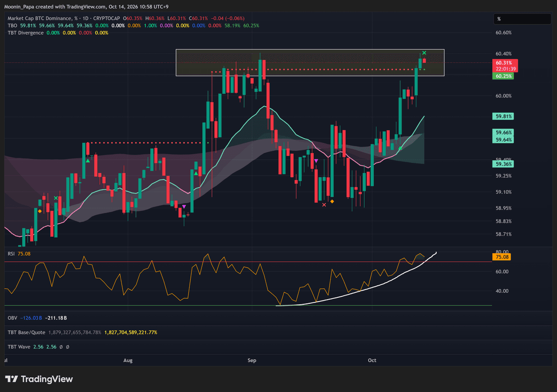
Task: Click the Sep label on the time axis
Action: (252, 360)
